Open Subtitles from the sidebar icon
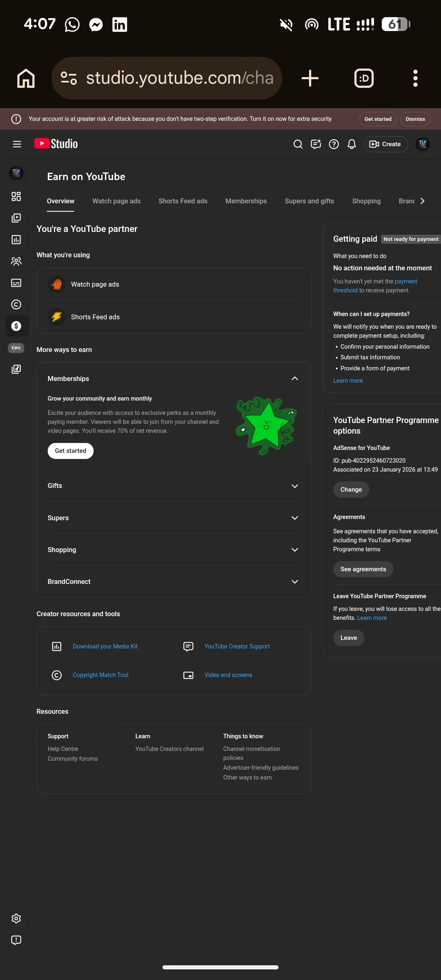441x980 pixels. (x=16, y=283)
